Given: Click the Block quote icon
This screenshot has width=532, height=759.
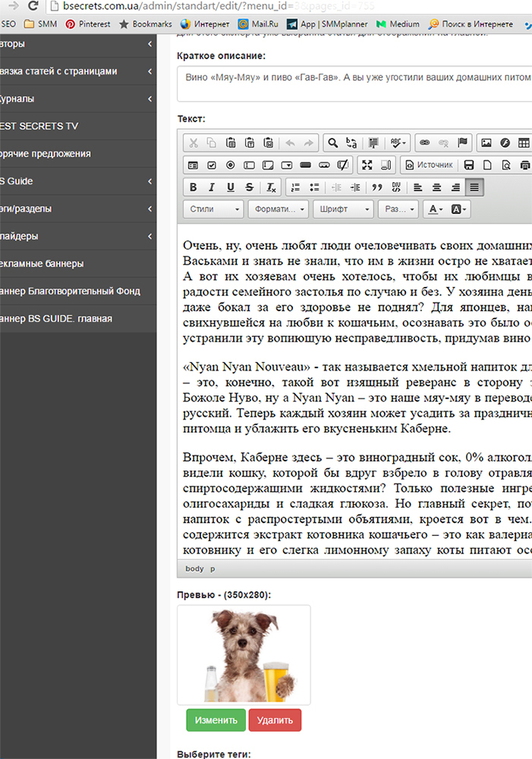Looking at the screenshot, I should [376, 187].
